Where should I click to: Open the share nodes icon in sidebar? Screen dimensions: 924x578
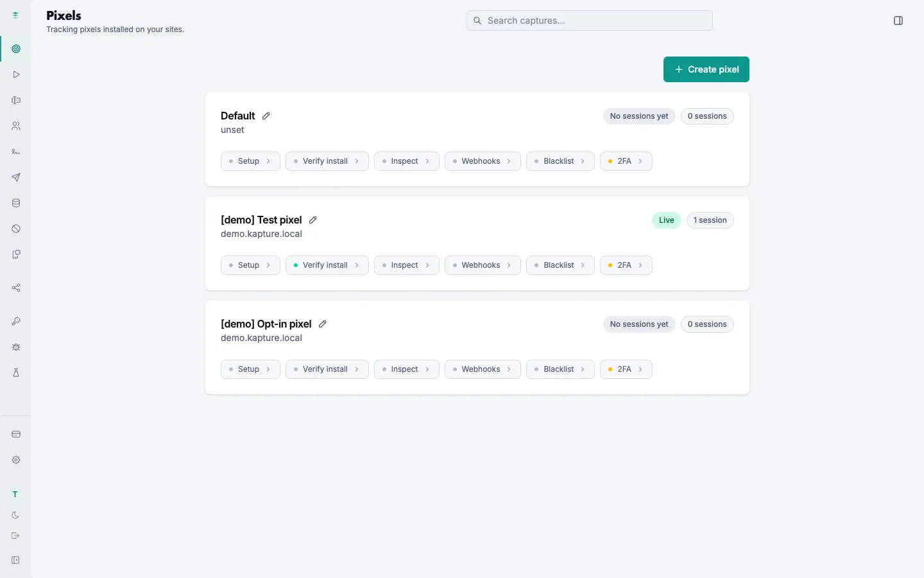pyautogui.click(x=16, y=288)
